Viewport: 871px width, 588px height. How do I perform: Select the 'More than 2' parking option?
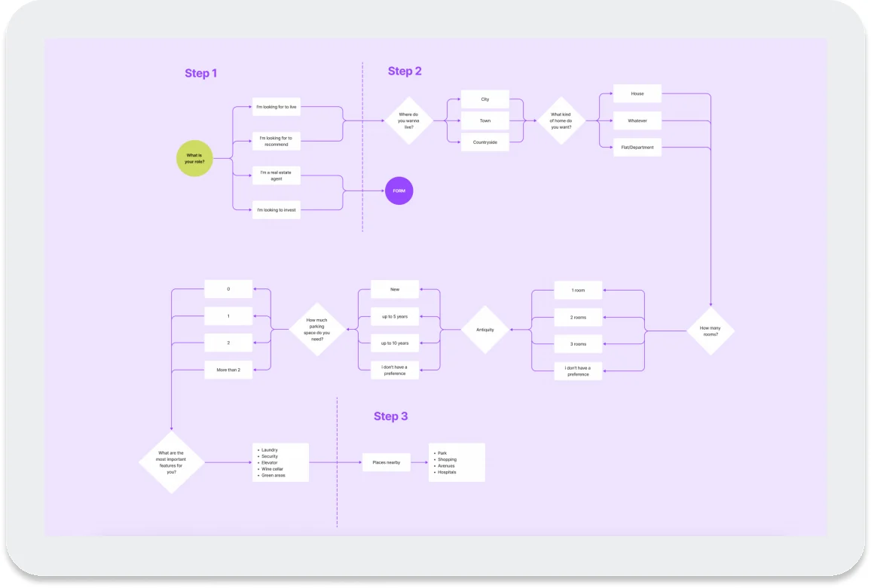(x=228, y=369)
